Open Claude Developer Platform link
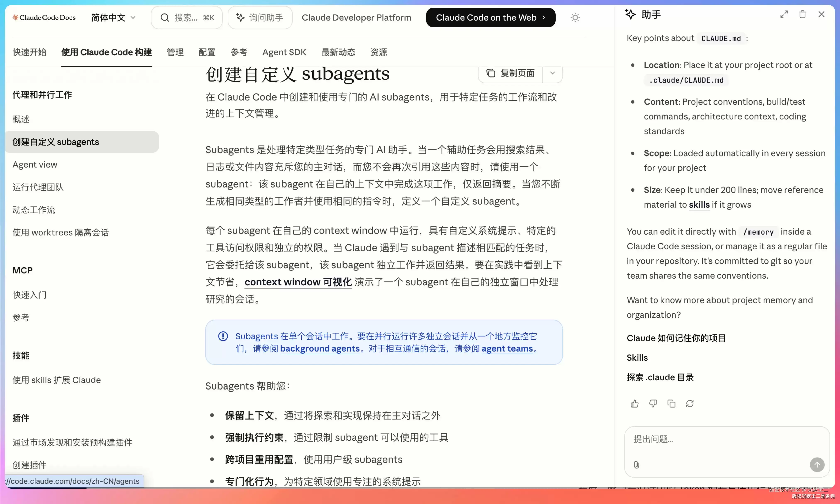 click(x=356, y=17)
